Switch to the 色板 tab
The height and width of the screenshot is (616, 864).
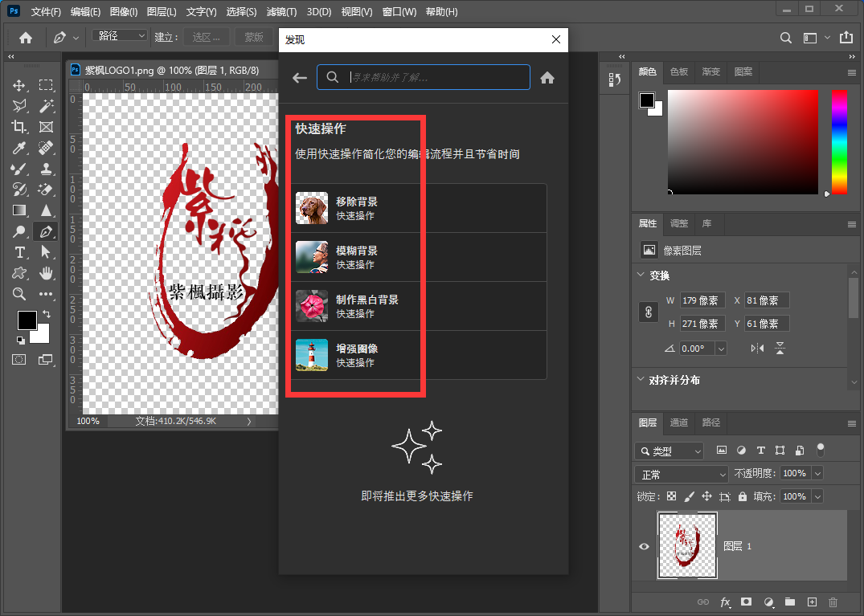click(679, 71)
